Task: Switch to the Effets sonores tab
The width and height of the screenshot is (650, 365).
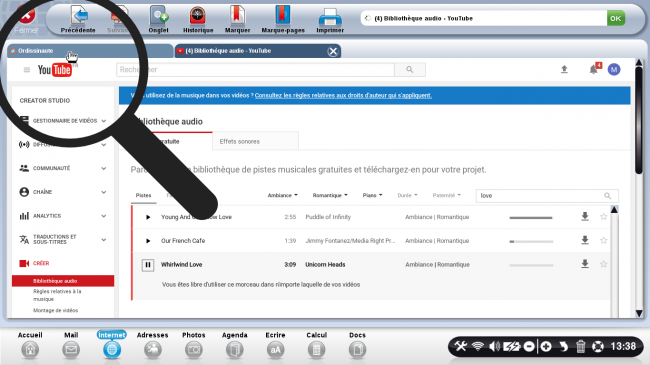Action: pyautogui.click(x=255, y=141)
